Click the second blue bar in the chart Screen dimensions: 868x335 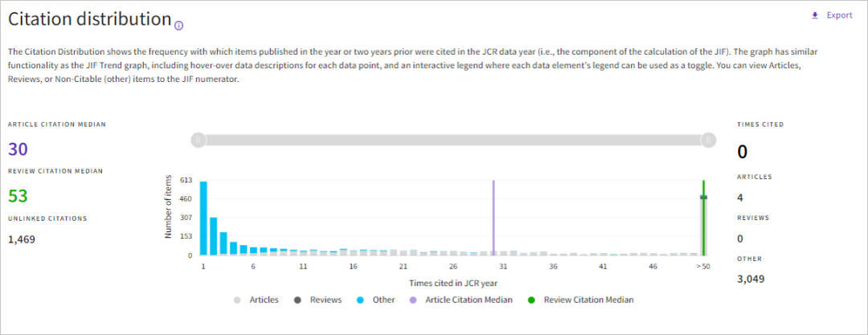213,236
